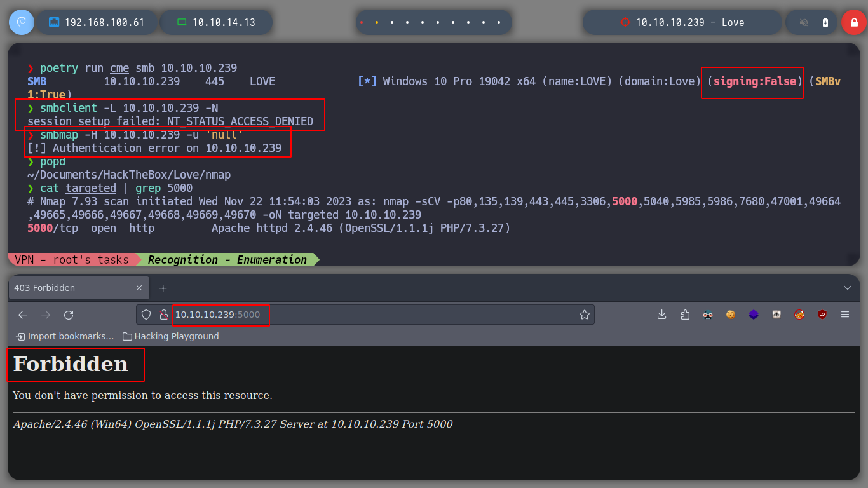Click the Import bookmarks... toolbar item
The image size is (868, 488).
(x=65, y=336)
